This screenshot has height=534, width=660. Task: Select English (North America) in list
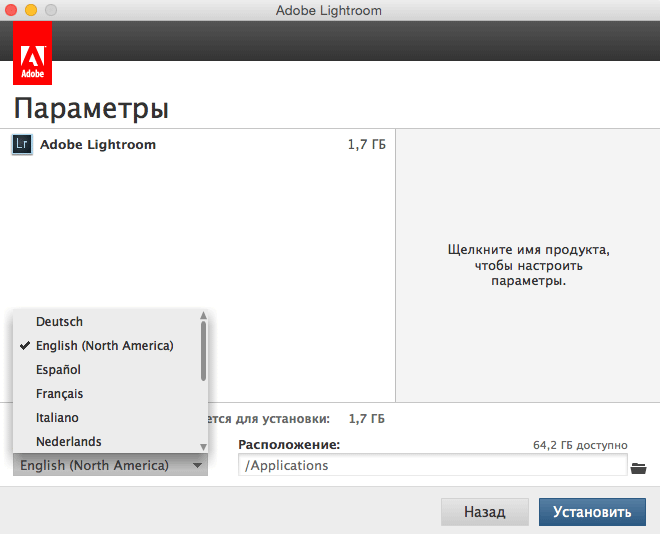[x=104, y=345]
